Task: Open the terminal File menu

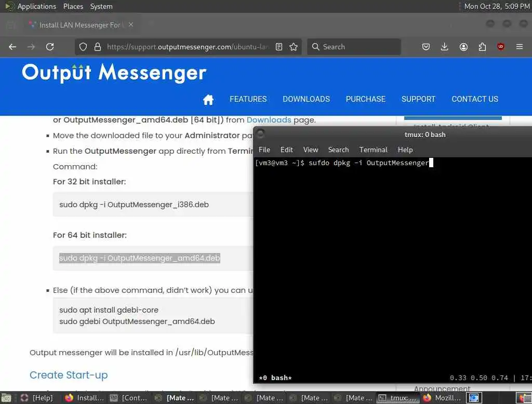Action: [x=264, y=150]
